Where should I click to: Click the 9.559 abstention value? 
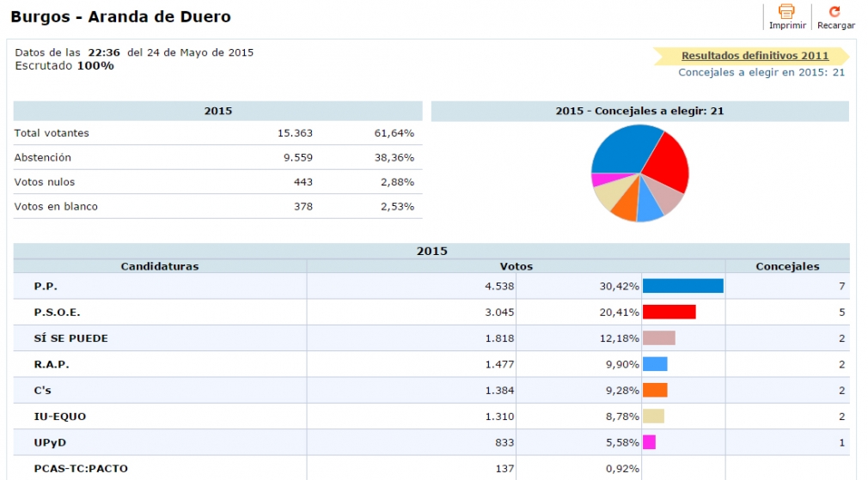[298, 158]
